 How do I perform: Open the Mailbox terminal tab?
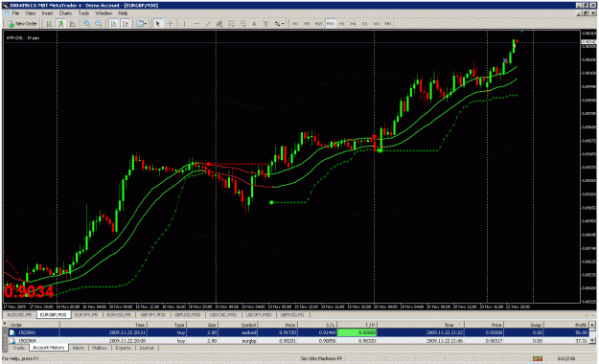[x=100, y=348]
